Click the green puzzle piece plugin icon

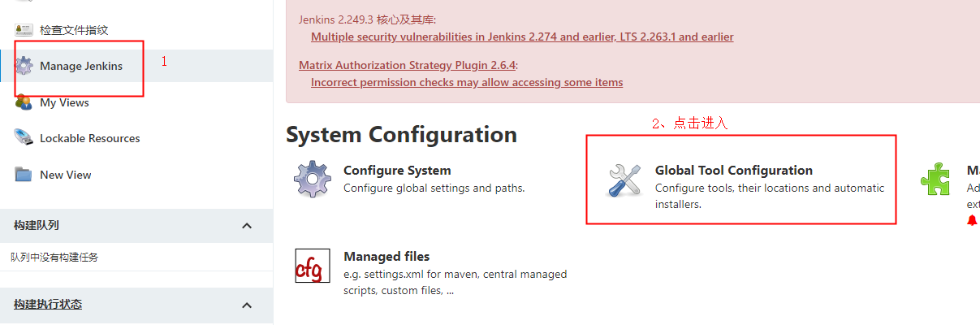click(937, 180)
